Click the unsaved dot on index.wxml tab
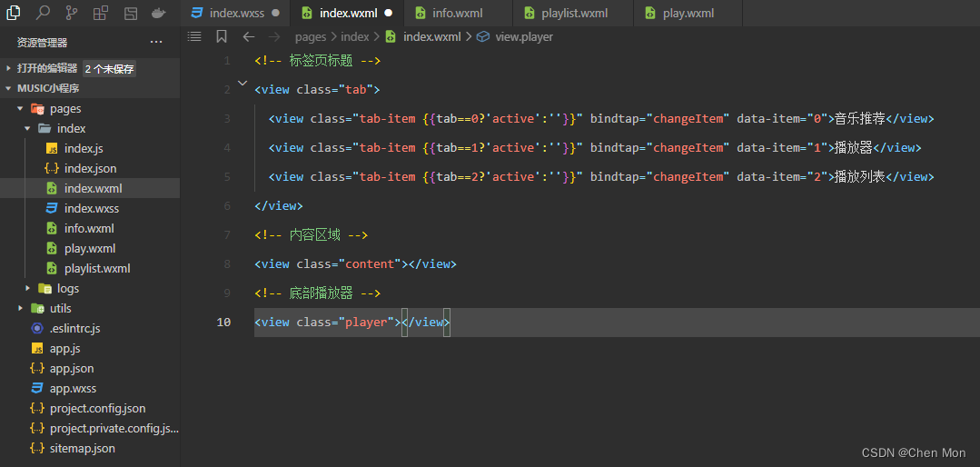Screen dimensions: 980x467 point(388,13)
